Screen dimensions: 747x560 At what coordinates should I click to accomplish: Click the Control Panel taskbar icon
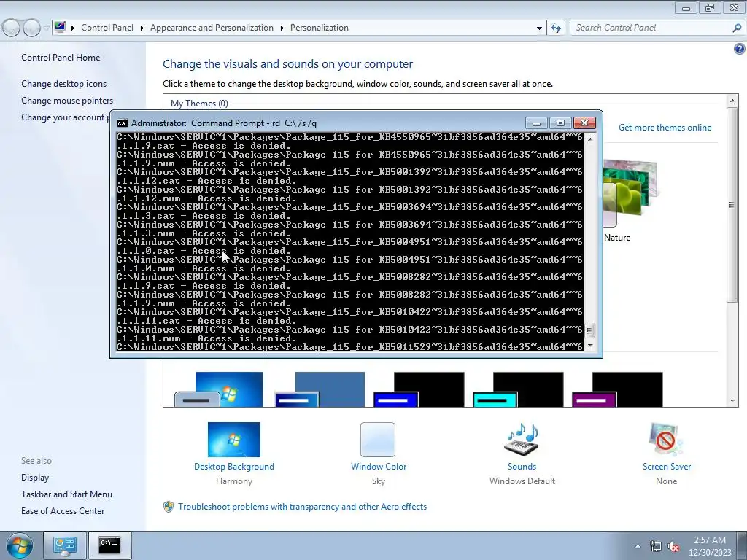coord(65,545)
